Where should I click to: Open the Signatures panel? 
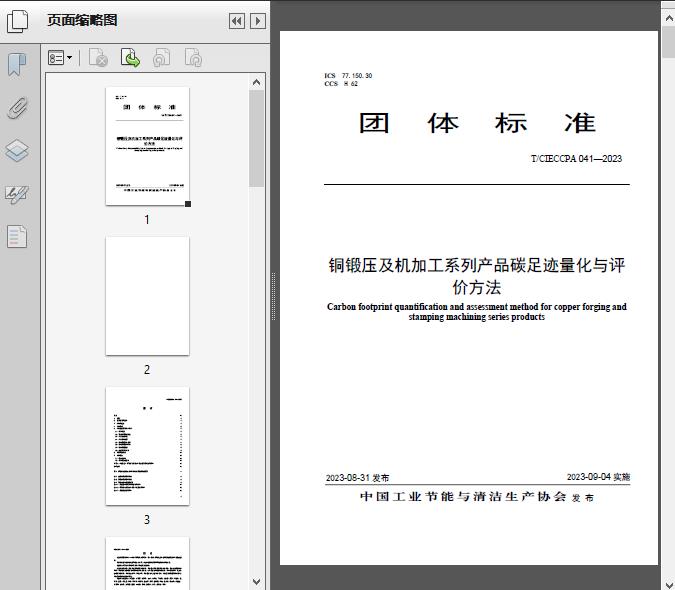coord(17,194)
